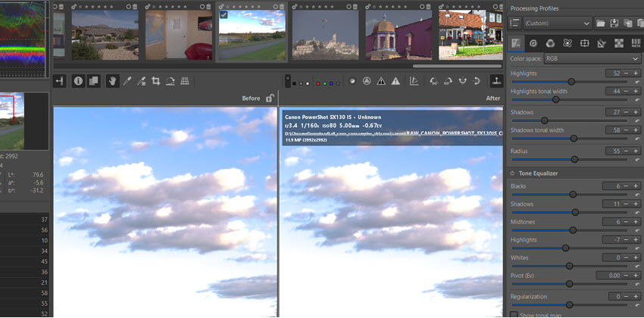Toggle the red channel preview

[318, 84]
